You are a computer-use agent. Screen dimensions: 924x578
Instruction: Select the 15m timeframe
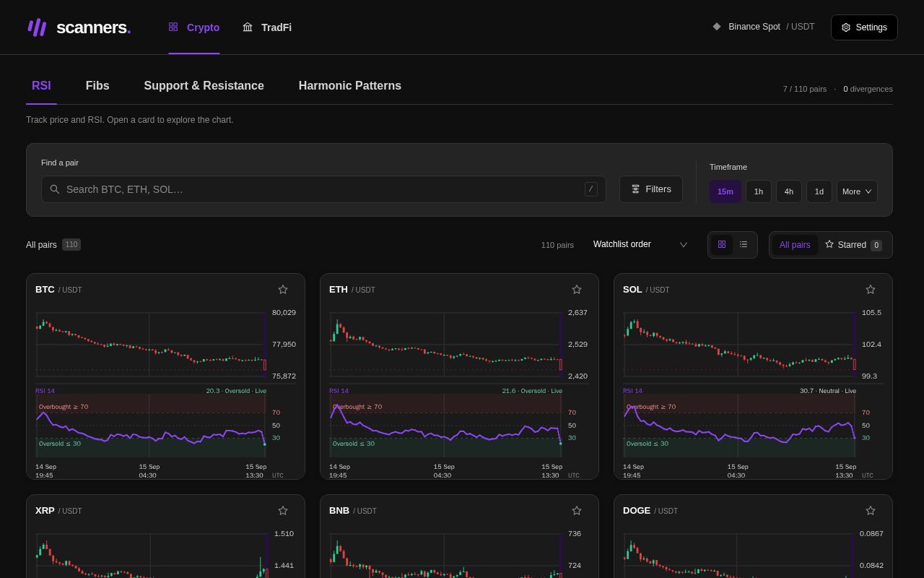coord(725,191)
